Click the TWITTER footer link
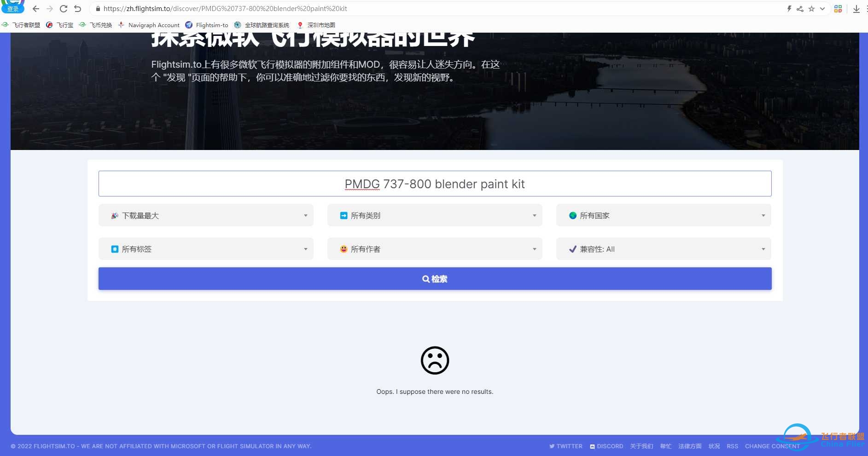This screenshot has height=456, width=868. click(566, 446)
